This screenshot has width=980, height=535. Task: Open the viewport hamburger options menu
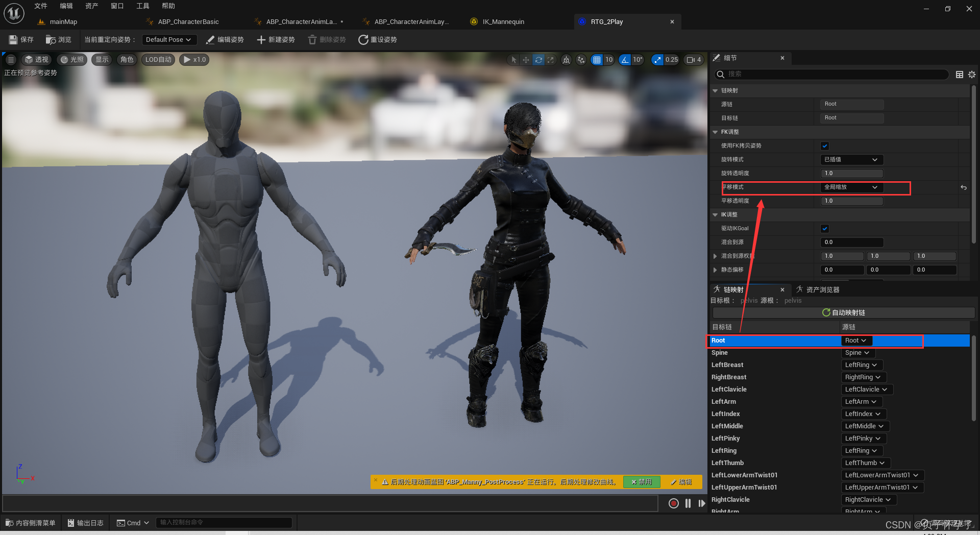(11, 60)
